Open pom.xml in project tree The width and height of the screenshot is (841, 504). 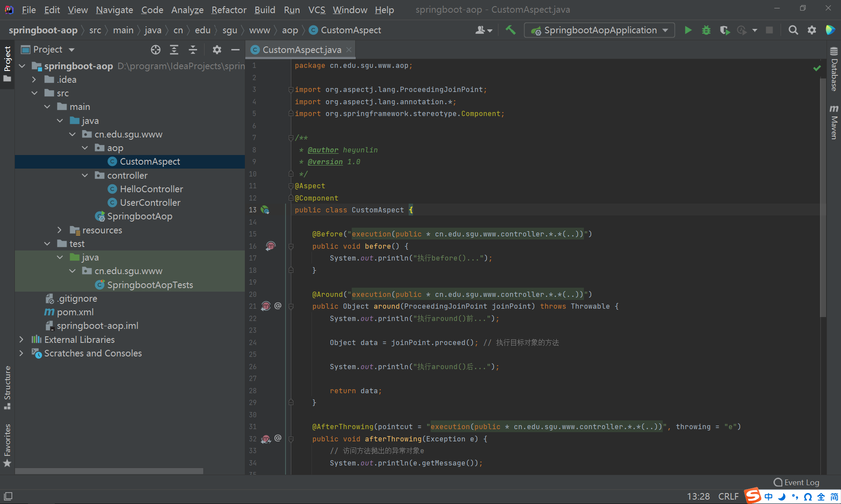coord(75,312)
